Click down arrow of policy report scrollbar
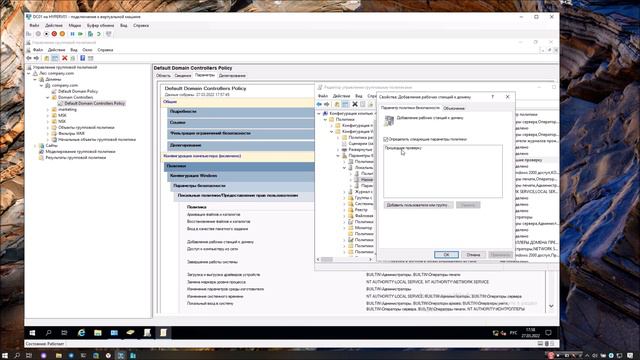The image size is (640, 360). coord(551,306)
